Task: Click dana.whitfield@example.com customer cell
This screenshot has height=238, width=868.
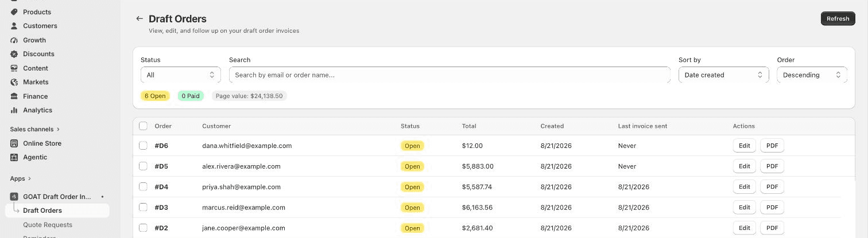Action: click(247, 146)
